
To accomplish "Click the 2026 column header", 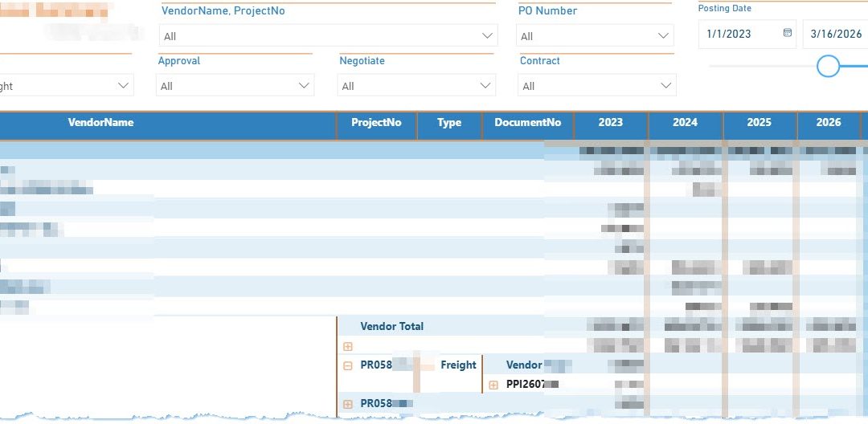I will (x=829, y=123).
